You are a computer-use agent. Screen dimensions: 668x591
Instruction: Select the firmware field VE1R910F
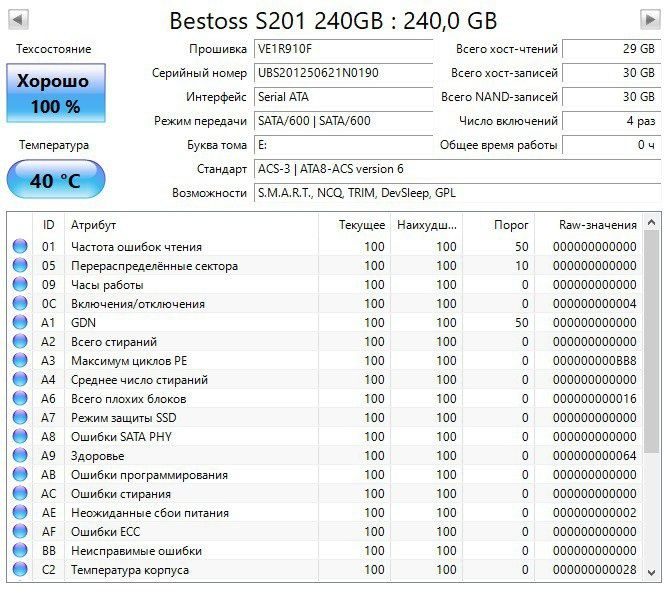343,49
